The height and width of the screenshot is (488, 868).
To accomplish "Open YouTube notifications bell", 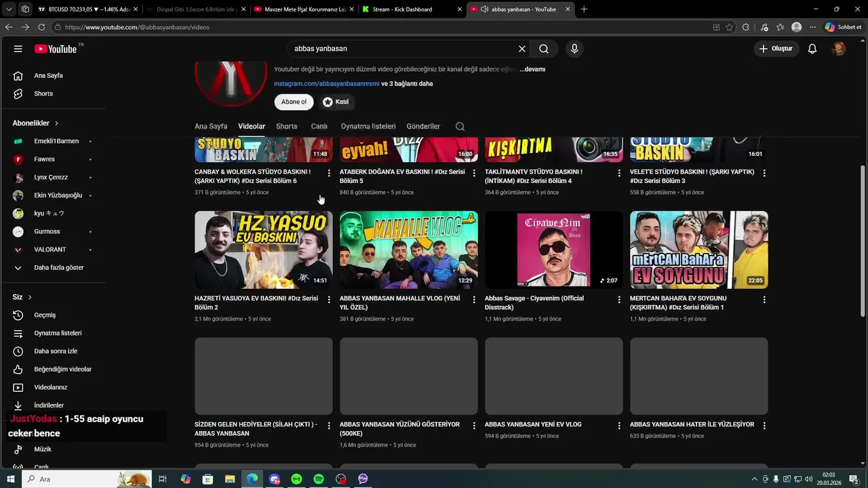I will coord(812,49).
